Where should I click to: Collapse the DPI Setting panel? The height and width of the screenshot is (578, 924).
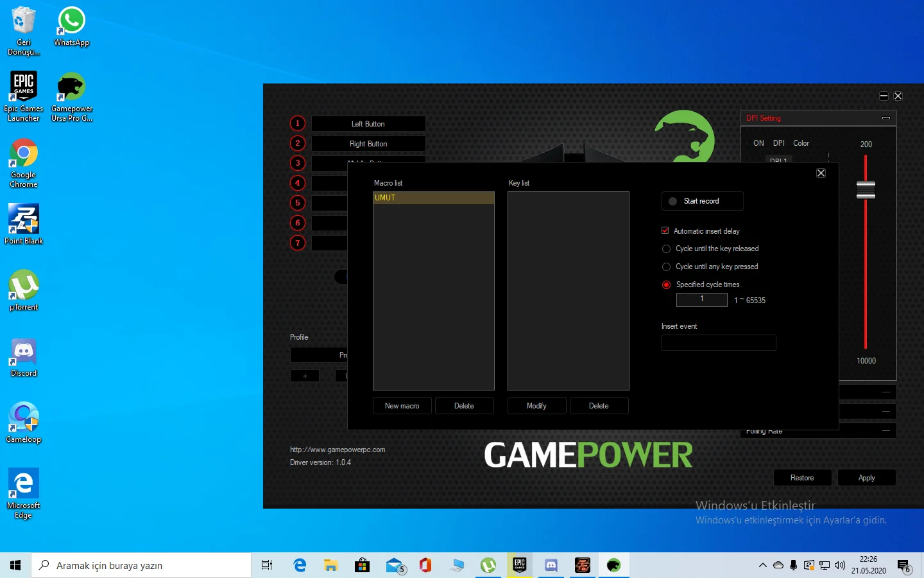point(886,118)
